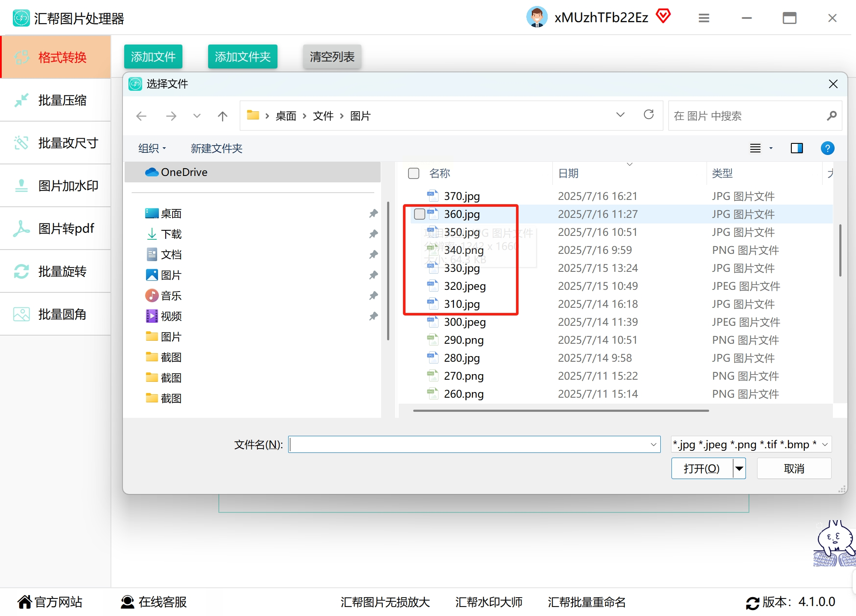856x616 pixels.
Task: Click the back navigation arrow
Action: (x=141, y=116)
